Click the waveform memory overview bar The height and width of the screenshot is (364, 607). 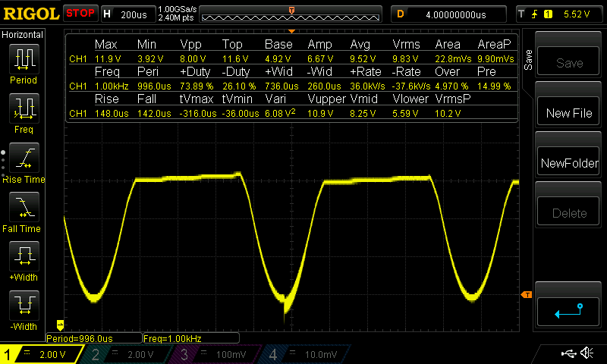[x=291, y=14]
